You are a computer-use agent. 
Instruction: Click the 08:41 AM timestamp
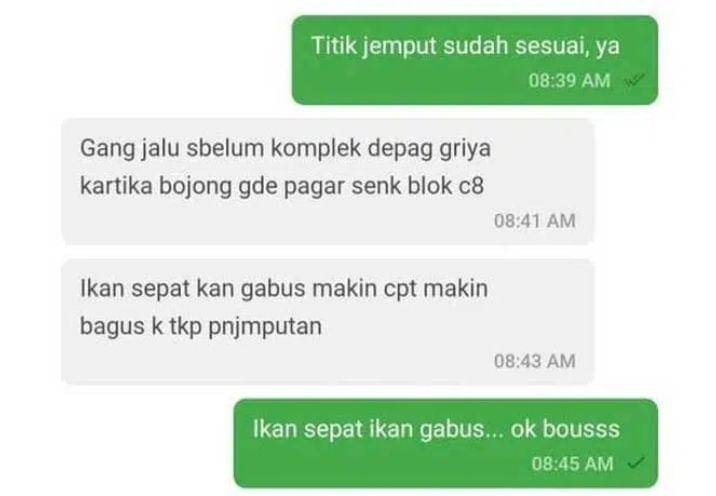tap(535, 221)
